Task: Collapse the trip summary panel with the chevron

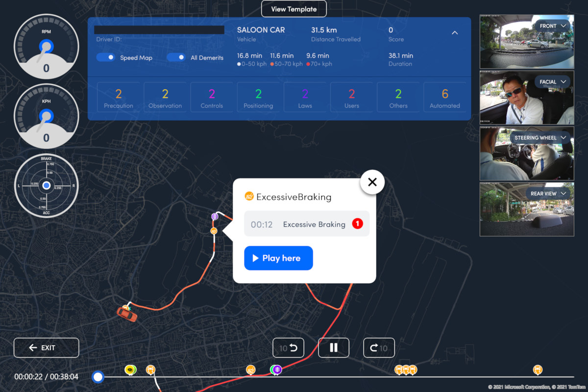Action: (x=455, y=33)
